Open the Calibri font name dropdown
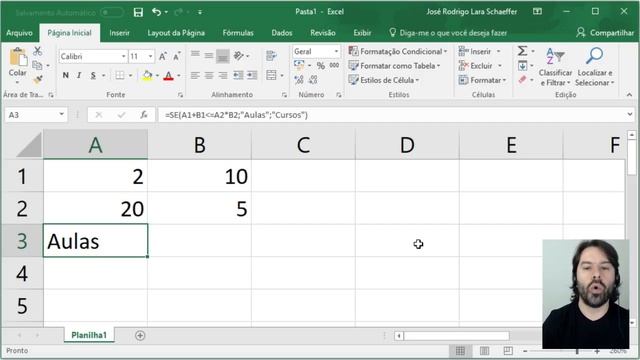640x360 pixels. (x=123, y=56)
